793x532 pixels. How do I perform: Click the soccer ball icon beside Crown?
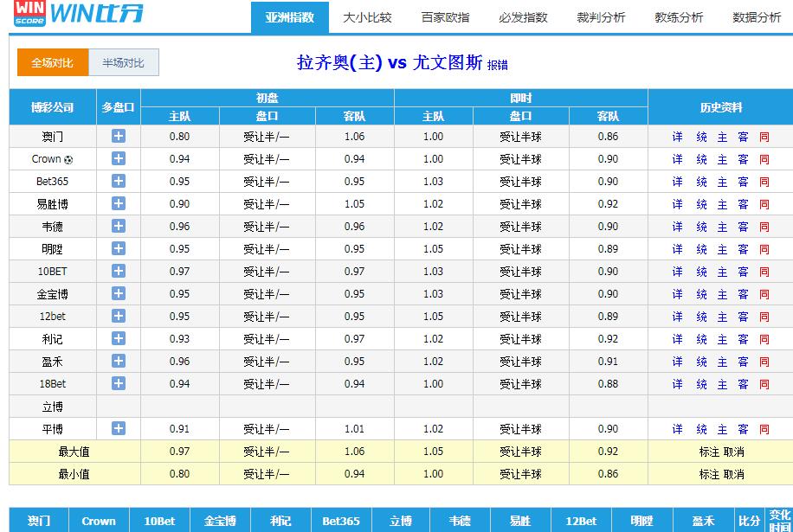[68, 160]
